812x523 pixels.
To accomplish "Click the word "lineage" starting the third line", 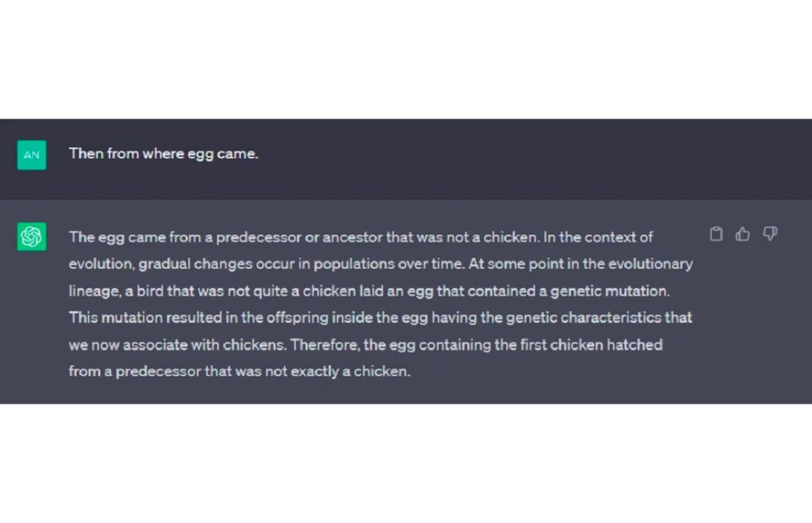I will (x=92, y=291).
